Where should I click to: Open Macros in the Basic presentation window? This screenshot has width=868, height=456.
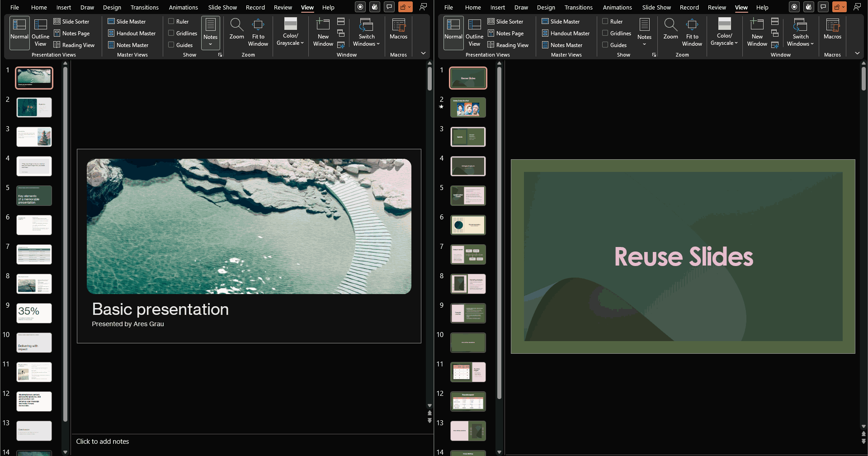click(x=398, y=30)
